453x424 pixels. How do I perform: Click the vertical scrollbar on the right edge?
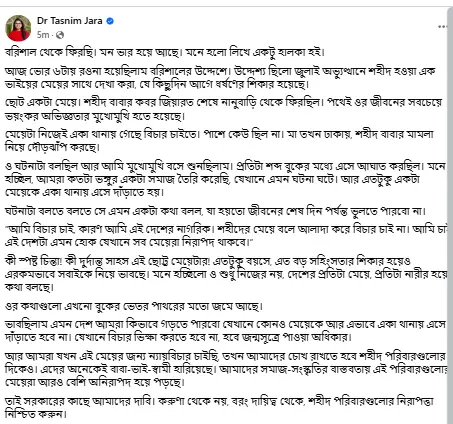click(x=450, y=213)
